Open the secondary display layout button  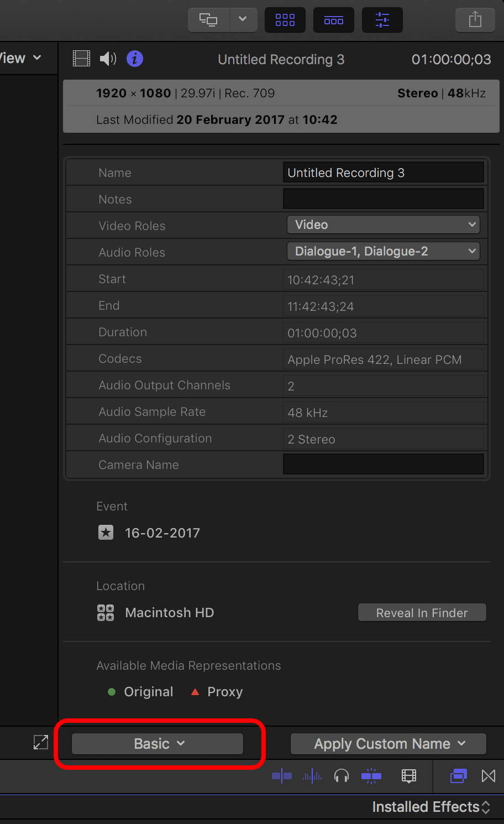(208, 20)
